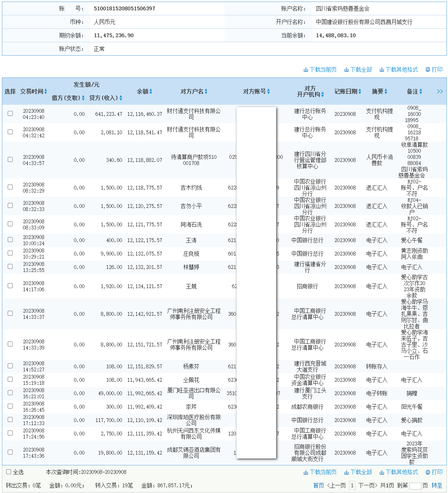
Task: Click account number 51001815208051506397
Action: (x=125, y=8)
